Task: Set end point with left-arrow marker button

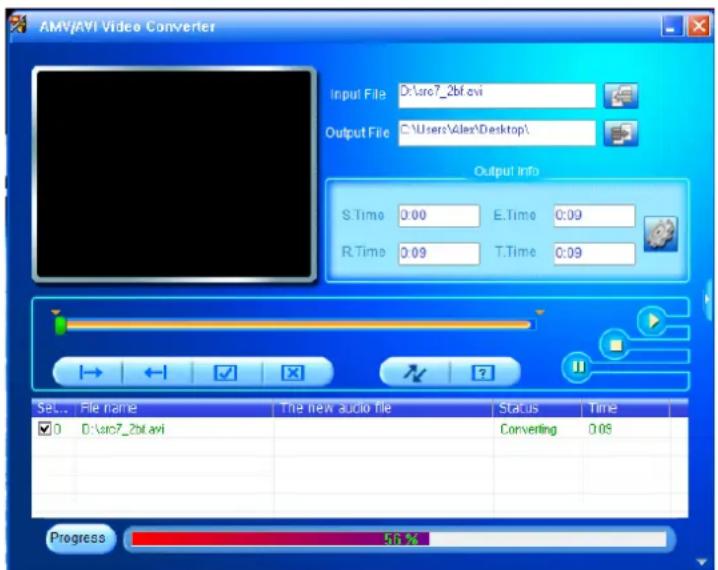Action: [x=157, y=373]
